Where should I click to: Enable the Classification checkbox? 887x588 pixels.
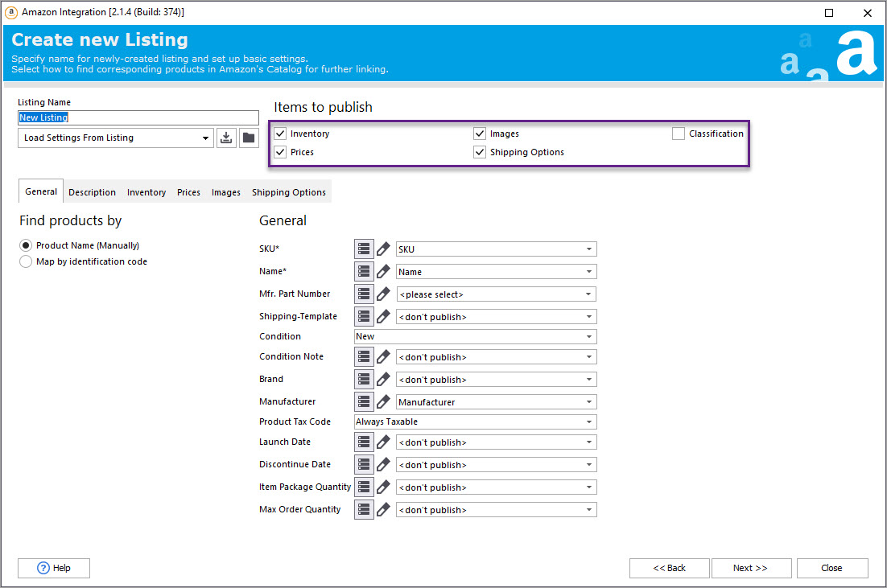point(679,134)
